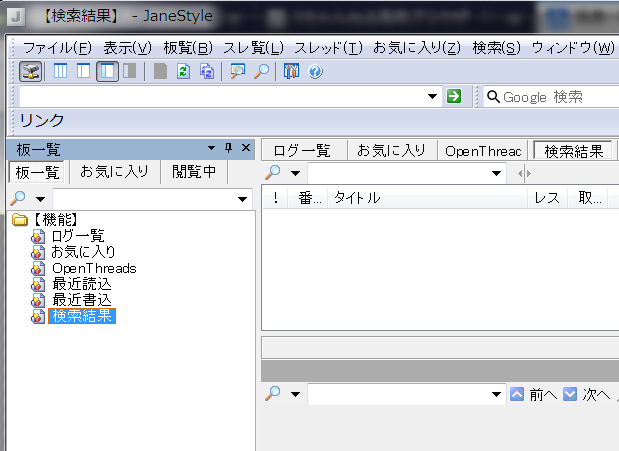Select 最近読込 in the board tree
Viewport: 619px width, 451px height.
[81, 284]
